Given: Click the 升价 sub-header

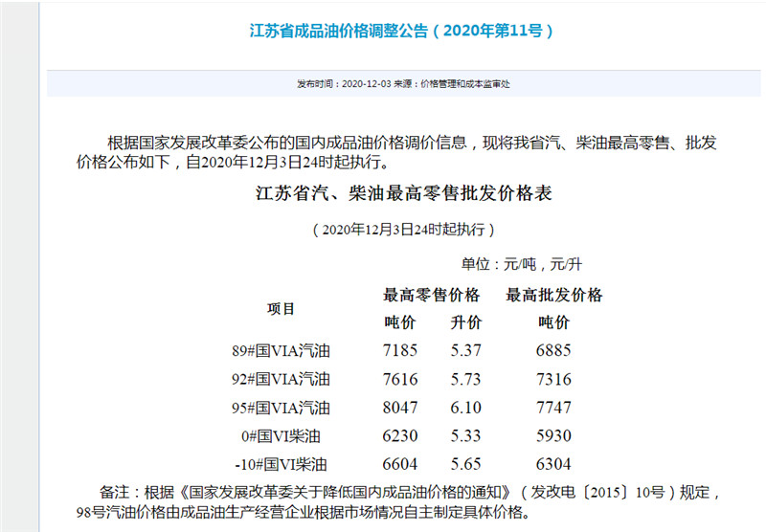Looking at the screenshot, I should (x=465, y=321).
